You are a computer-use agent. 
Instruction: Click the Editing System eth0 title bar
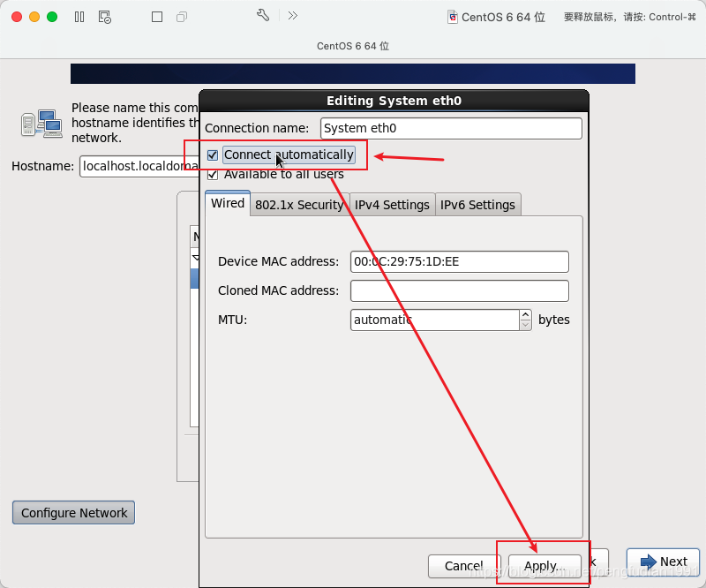(394, 101)
